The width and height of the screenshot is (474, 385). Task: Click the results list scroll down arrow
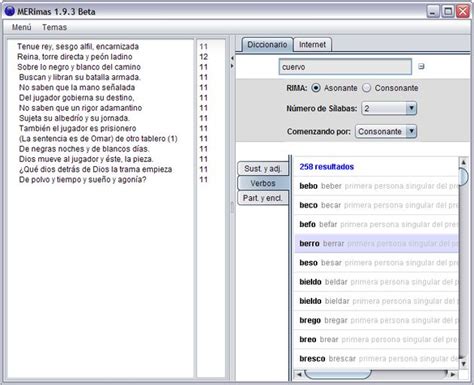point(463,364)
